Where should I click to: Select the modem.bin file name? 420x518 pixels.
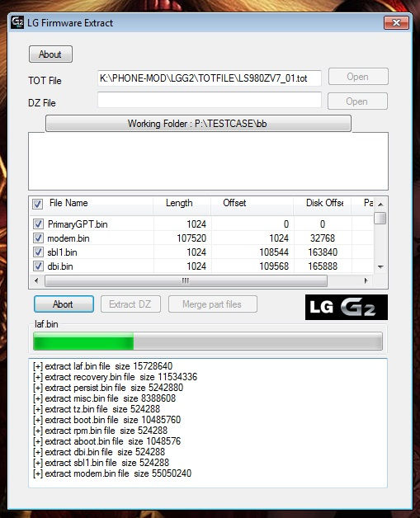[68, 238]
